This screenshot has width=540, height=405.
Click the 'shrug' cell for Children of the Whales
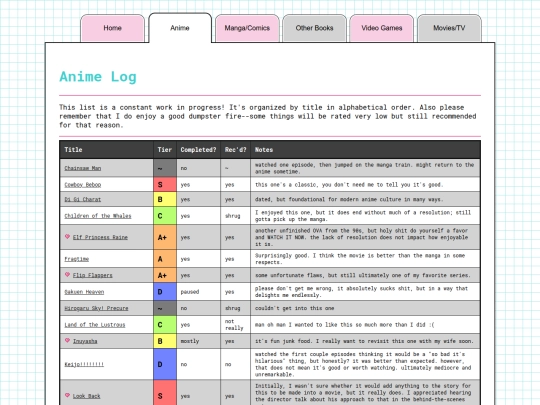click(x=236, y=216)
